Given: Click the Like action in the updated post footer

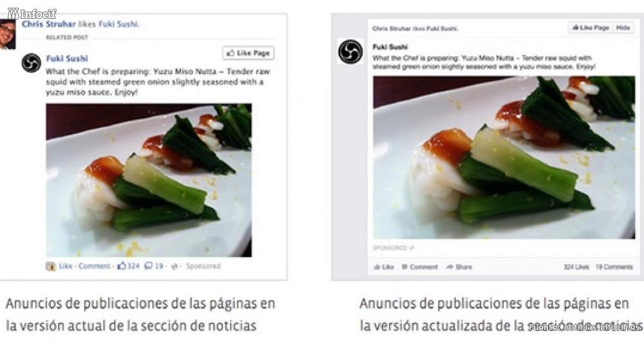Looking at the screenshot, I should [x=384, y=267].
